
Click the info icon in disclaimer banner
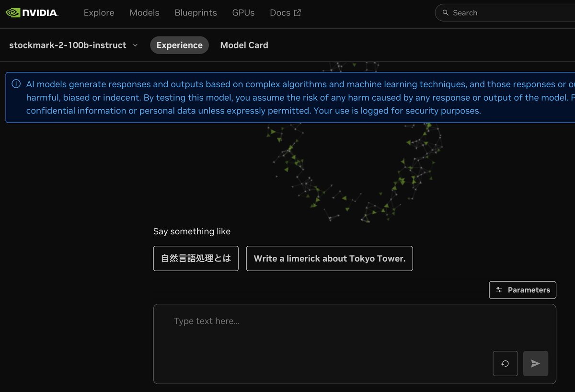pyautogui.click(x=16, y=84)
